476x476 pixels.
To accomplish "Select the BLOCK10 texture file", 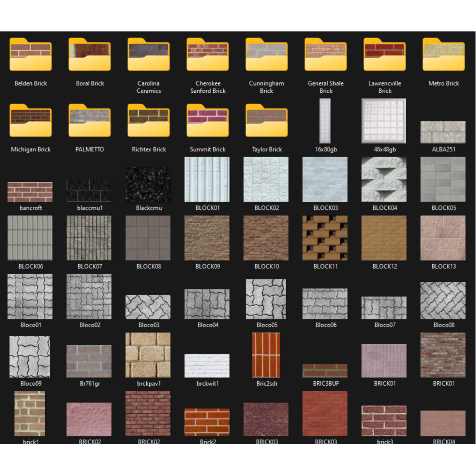I will 266,238.
